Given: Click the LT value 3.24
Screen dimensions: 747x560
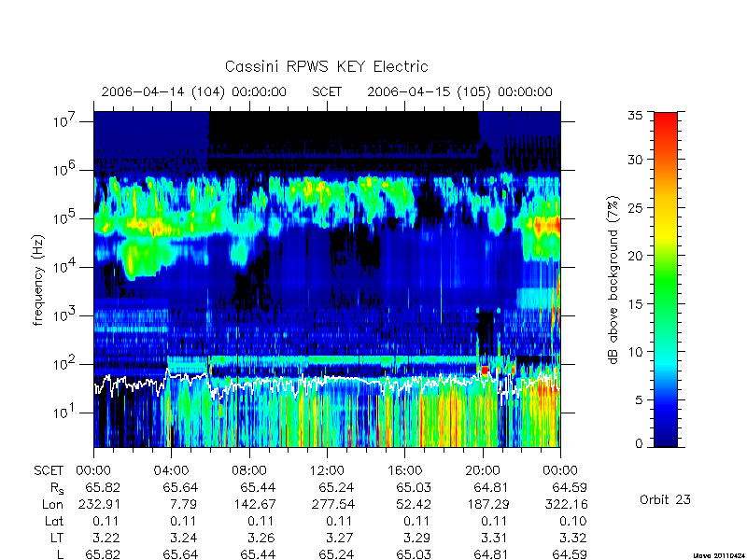Looking at the screenshot, I should pos(183,538).
